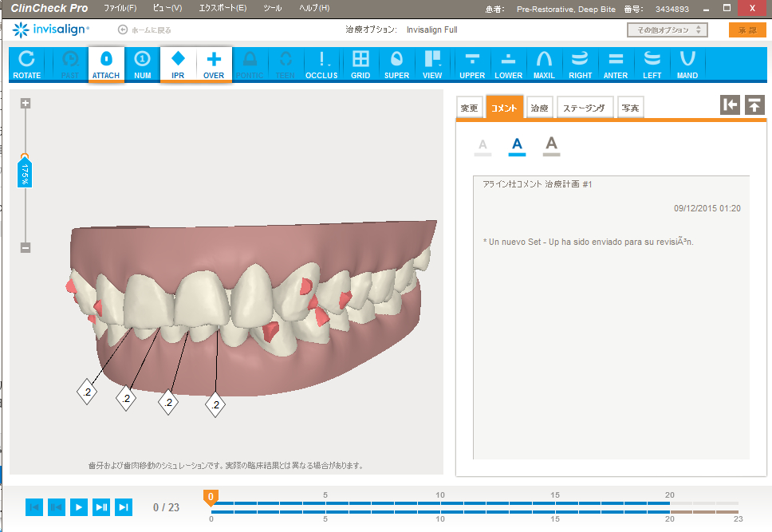Switch to the ステージング tab

tap(585, 108)
